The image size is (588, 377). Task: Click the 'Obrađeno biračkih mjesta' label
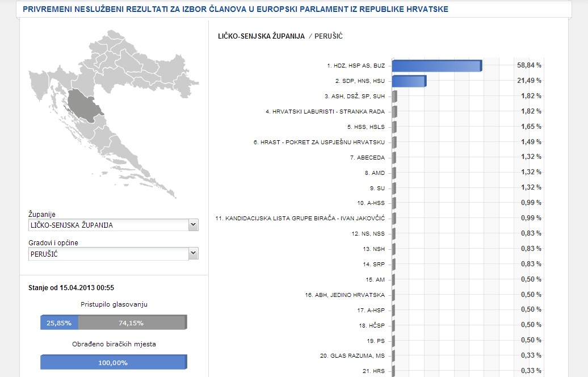point(114,344)
